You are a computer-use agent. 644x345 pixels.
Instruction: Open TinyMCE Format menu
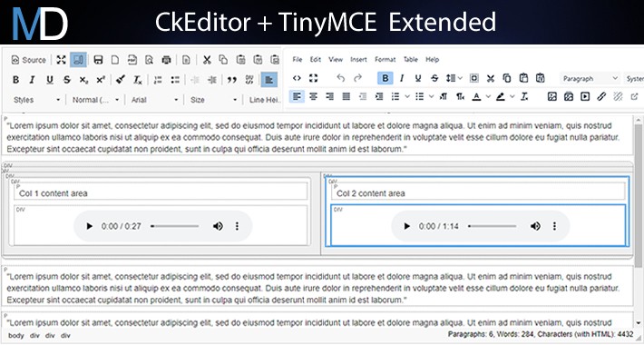tap(385, 59)
